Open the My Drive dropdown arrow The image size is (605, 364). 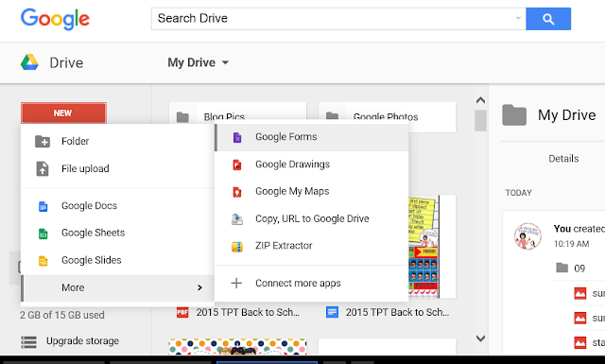(225, 62)
